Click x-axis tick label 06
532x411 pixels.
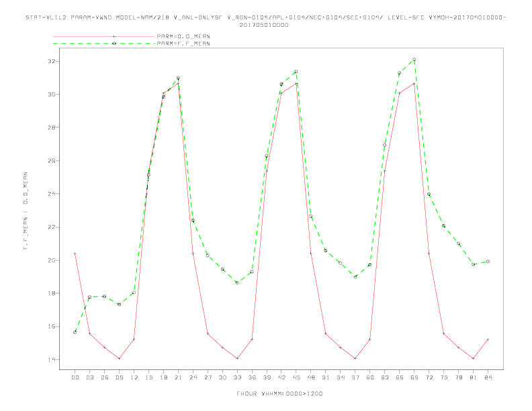click(x=105, y=377)
